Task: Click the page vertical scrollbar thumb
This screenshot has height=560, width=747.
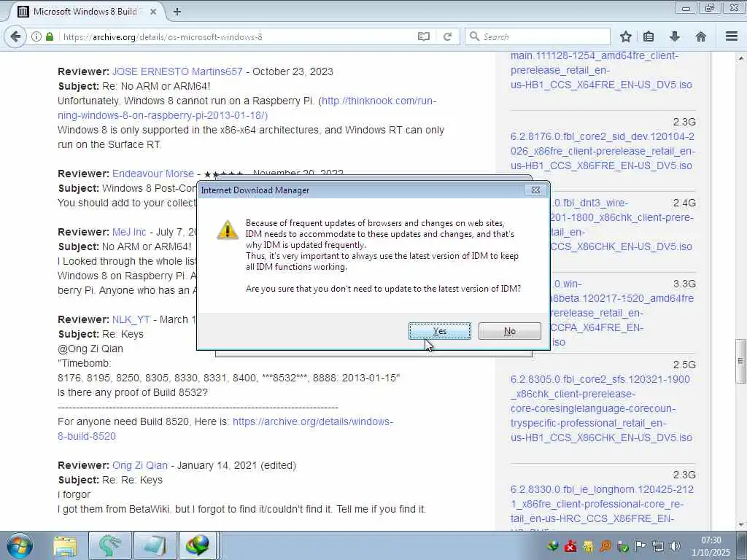Action: point(740,361)
